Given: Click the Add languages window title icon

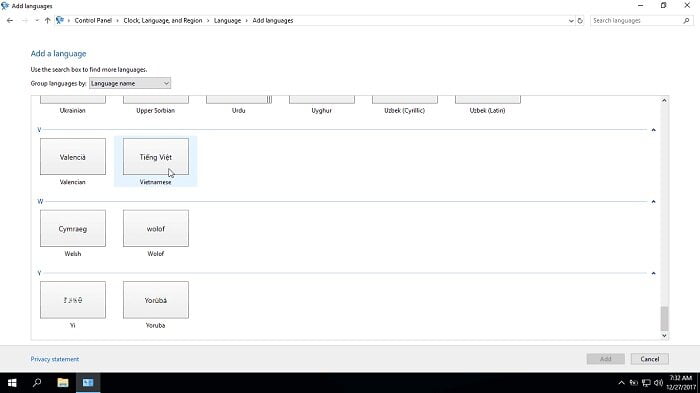Looking at the screenshot, I should pos(5,6).
